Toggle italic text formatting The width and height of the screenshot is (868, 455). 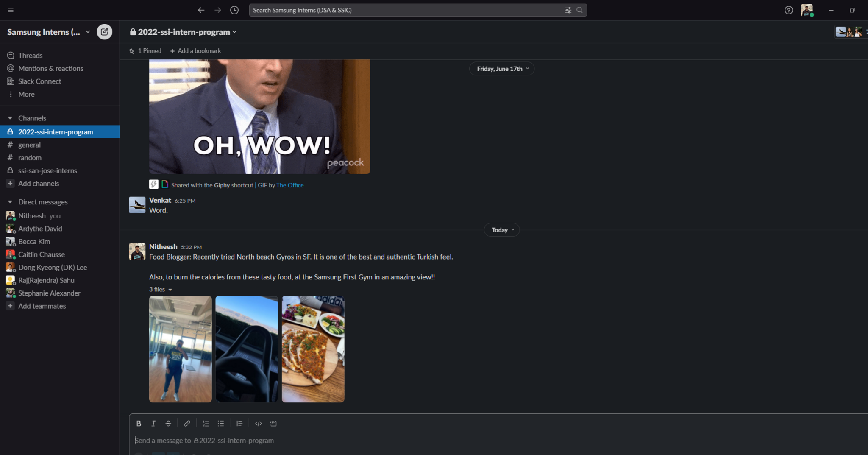[153, 423]
